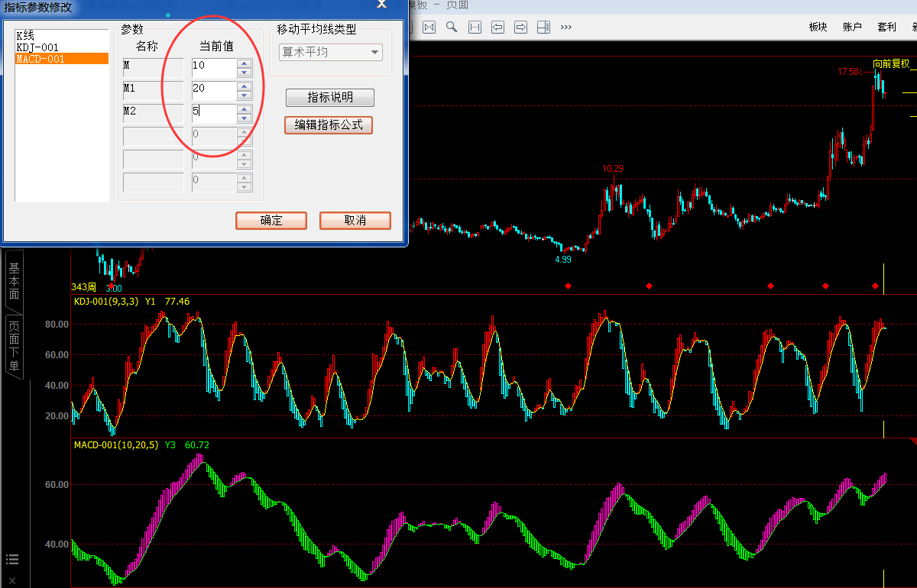Click the 向前复权 label on chart
This screenshot has height=588, width=917.
[x=892, y=63]
